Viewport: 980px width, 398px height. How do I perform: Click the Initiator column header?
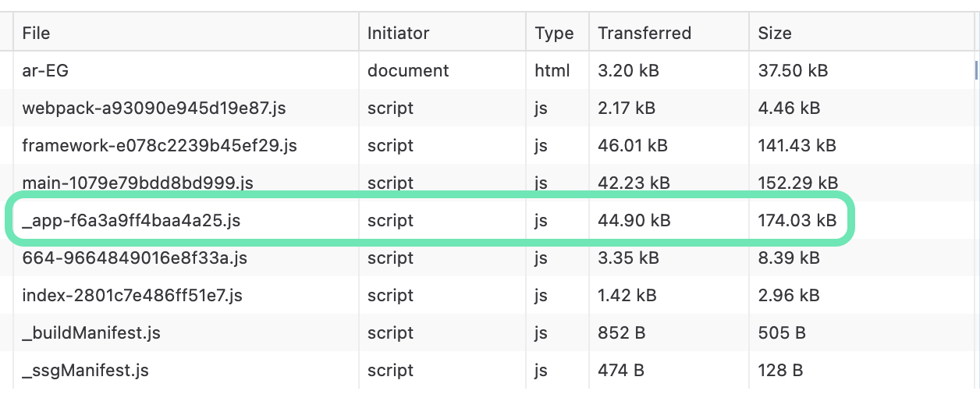click(x=398, y=33)
